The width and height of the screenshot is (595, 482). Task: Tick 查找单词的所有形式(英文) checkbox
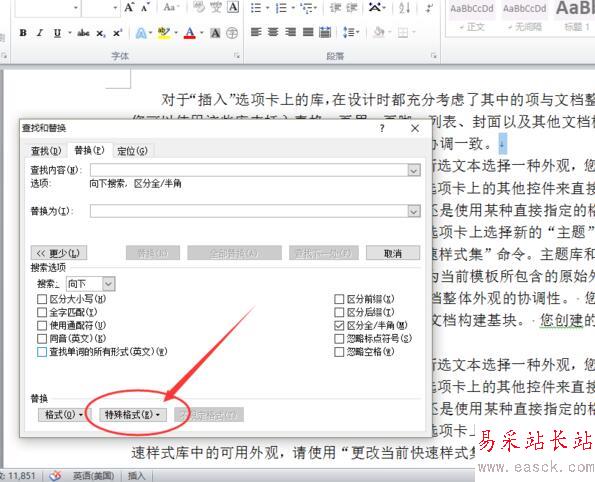pyautogui.click(x=42, y=352)
